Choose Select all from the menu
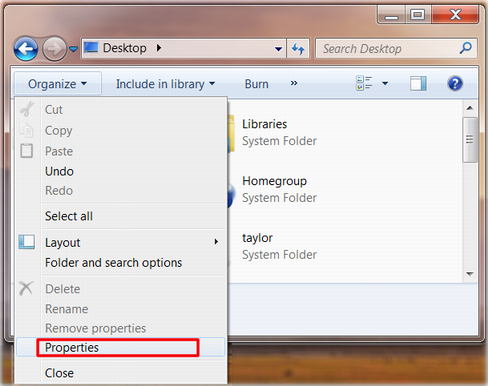Screen dimensions: 488x386 click(69, 216)
